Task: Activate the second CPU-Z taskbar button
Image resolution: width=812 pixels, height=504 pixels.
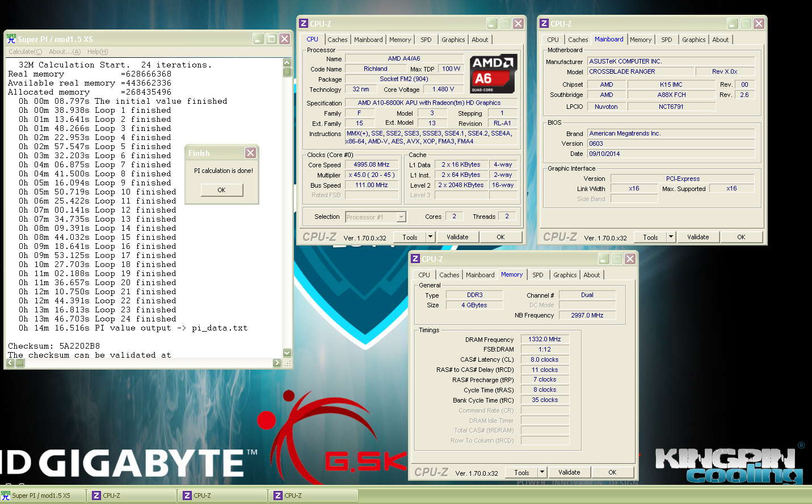Action: 222,495
